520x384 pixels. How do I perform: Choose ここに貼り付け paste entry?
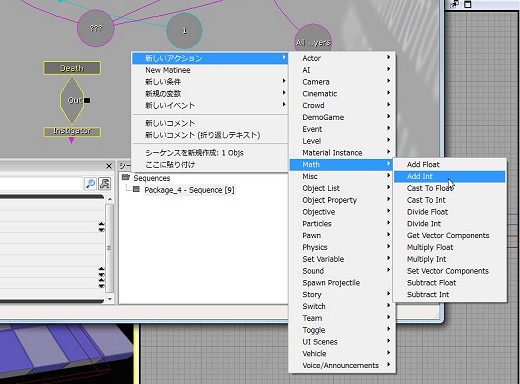210,164
